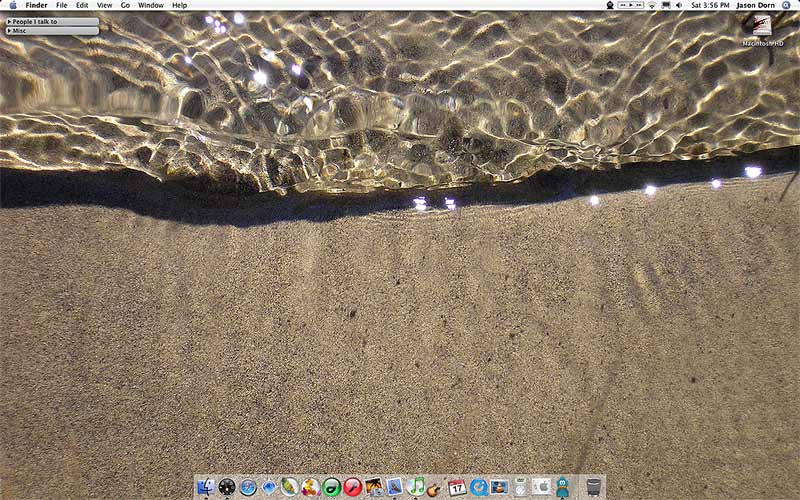Open the parrot app icon in Dock
The image size is (800, 500).
point(290,487)
